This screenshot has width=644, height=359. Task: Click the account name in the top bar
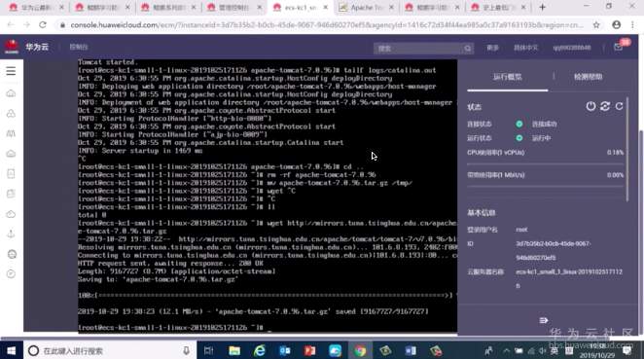click(x=572, y=48)
